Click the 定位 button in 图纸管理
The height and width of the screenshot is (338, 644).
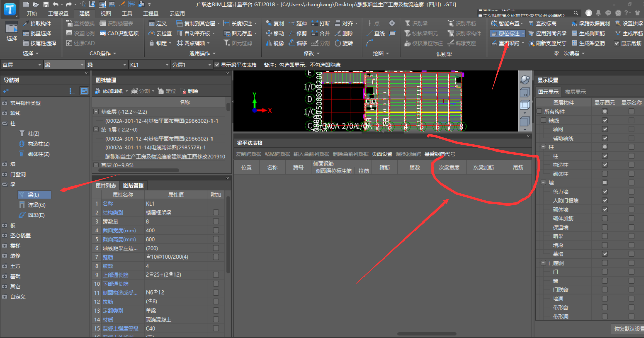[167, 91]
